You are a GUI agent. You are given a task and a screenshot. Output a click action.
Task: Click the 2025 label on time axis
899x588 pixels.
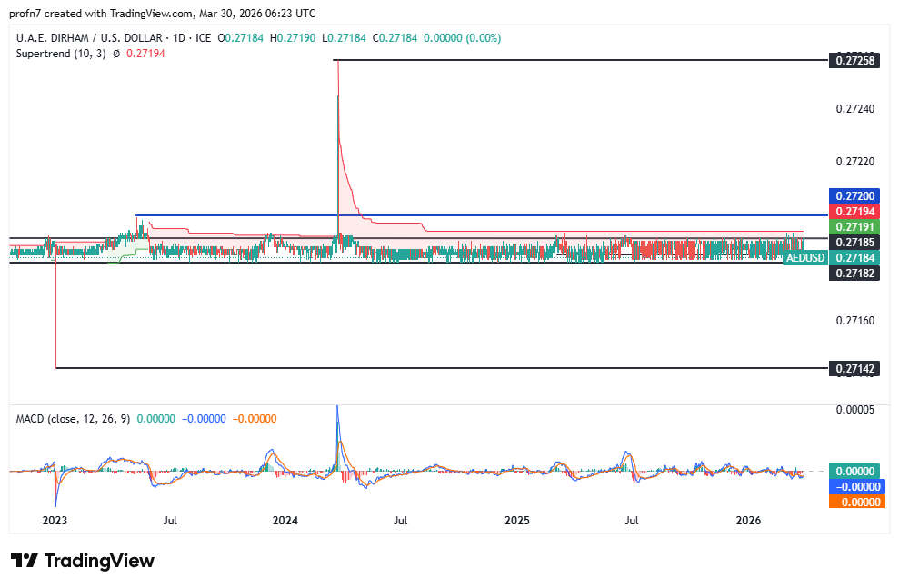pos(516,521)
